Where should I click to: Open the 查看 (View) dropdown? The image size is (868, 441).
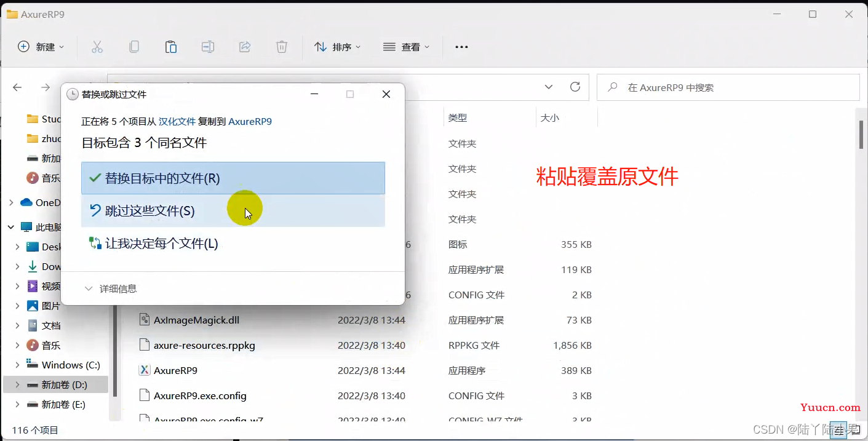(406, 47)
